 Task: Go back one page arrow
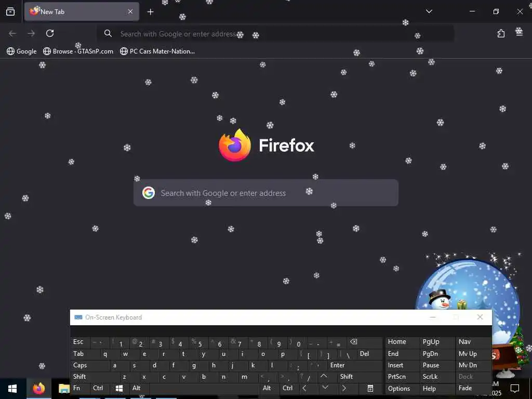tap(12, 33)
